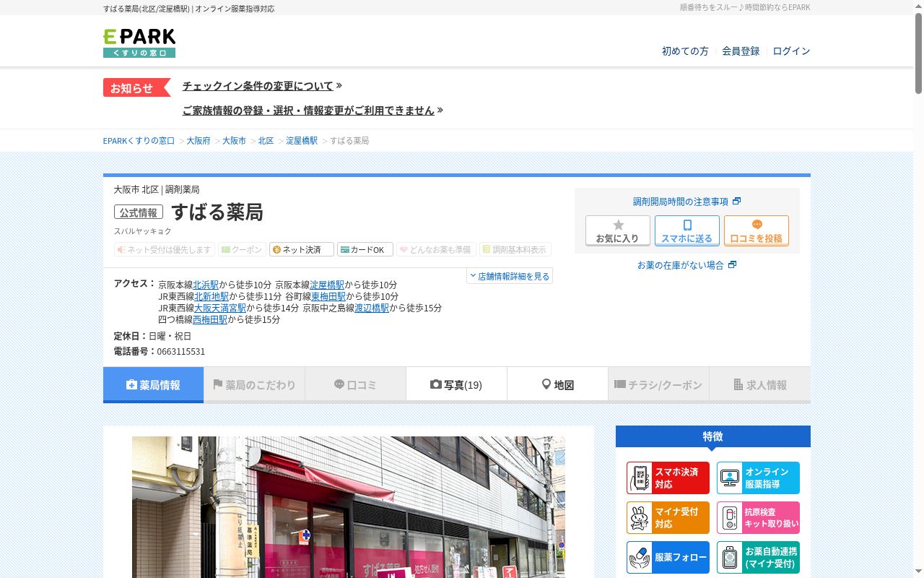Open the スマホ決済対応 feature badge
The width and height of the screenshot is (924, 578).
click(x=668, y=478)
